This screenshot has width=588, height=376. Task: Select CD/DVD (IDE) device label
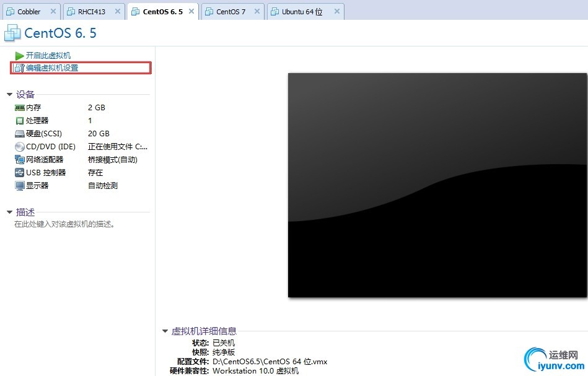pos(51,147)
